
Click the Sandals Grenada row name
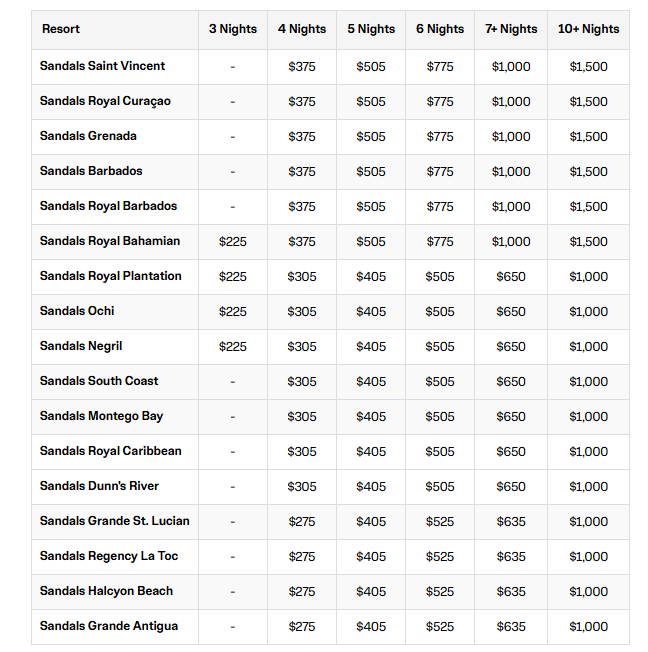[x=88, y=136]
